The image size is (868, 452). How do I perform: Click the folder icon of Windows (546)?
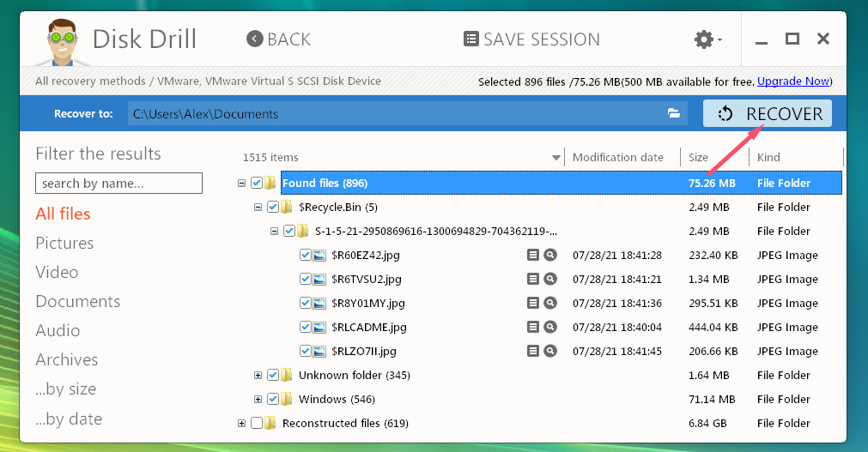[286, 399]
